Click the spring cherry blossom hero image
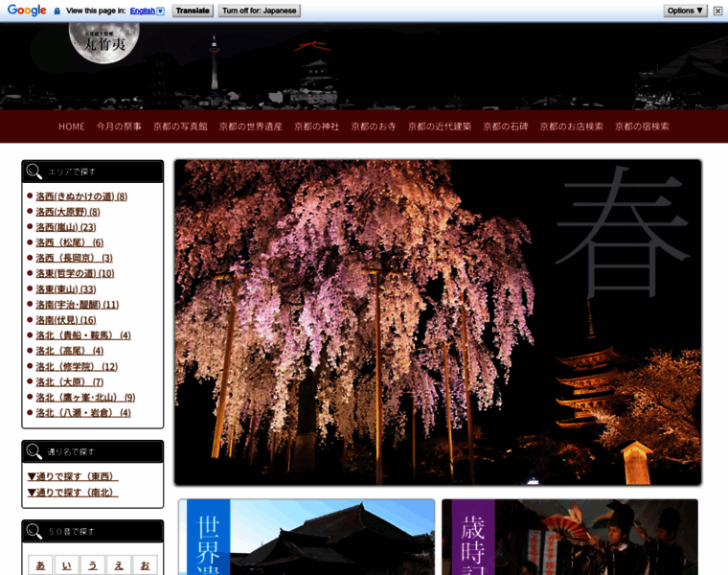728x575 pixels. [x=438, y=322]
